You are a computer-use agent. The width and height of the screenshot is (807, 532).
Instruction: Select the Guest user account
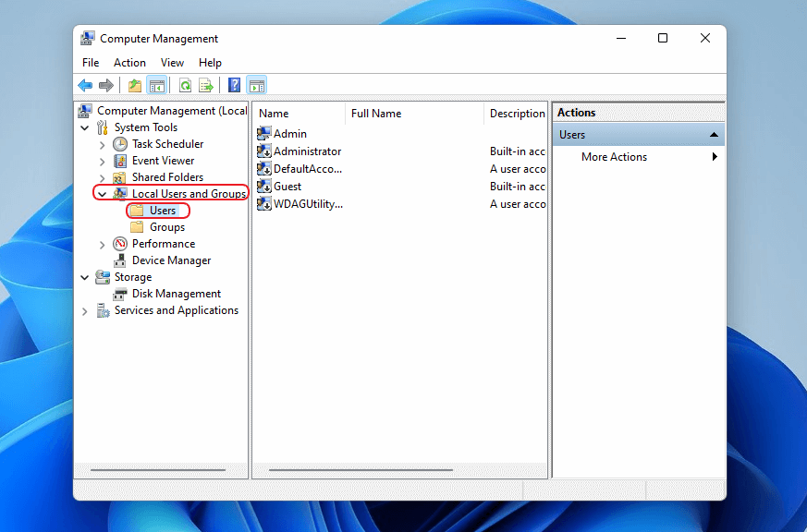[x=287, y=187]
